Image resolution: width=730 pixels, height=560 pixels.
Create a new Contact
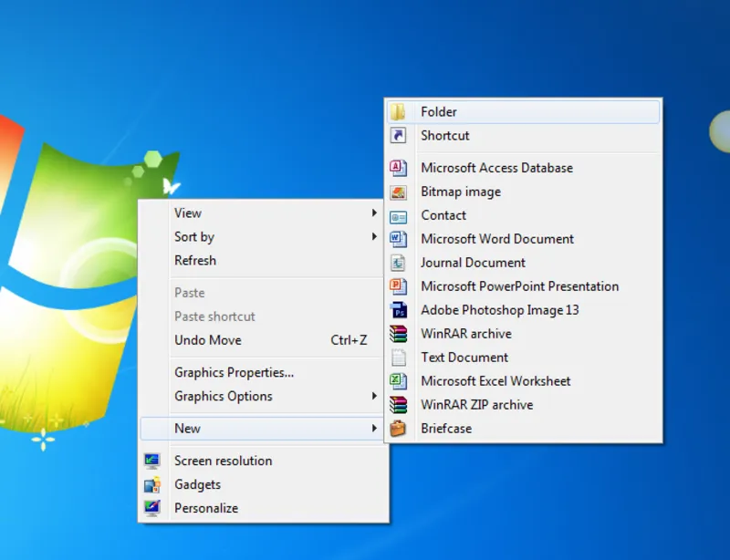(x=523, y=215)
